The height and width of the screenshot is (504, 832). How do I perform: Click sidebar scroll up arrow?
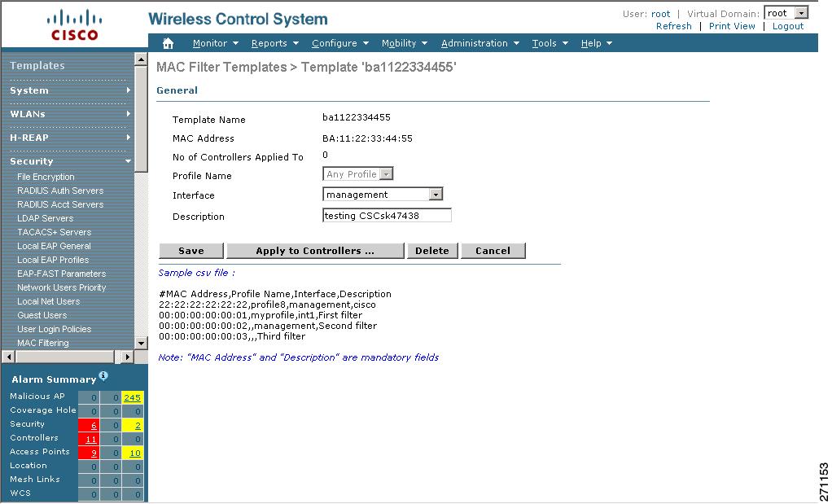(x=141, y=59)
